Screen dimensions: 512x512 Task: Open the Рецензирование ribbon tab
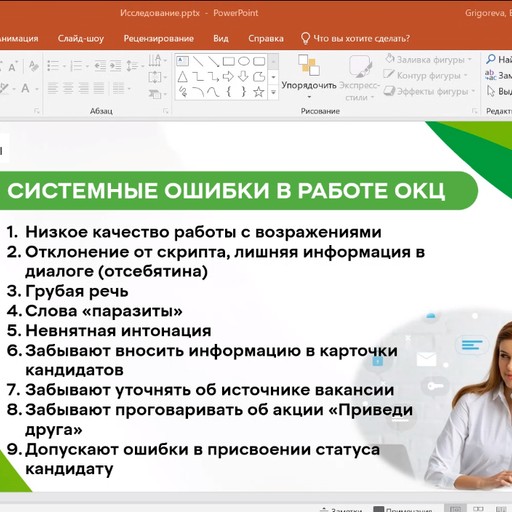pyautogui.click(x=159, y=39)
